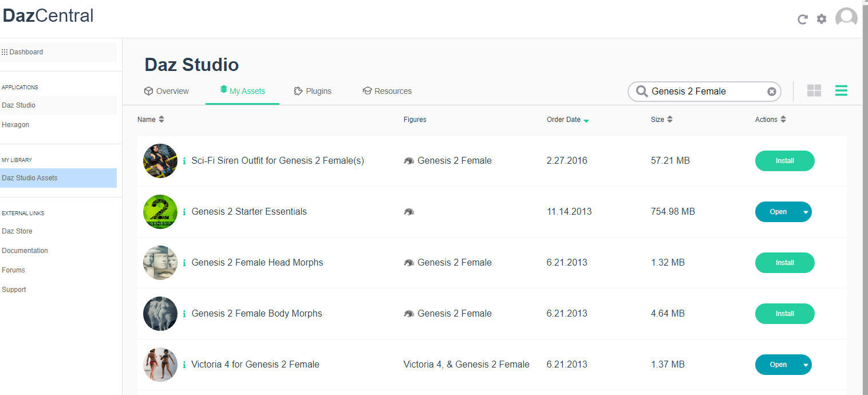Expand Open dropdown arrow for Victoria 4

pyautogui.click(x=806, y=365)
